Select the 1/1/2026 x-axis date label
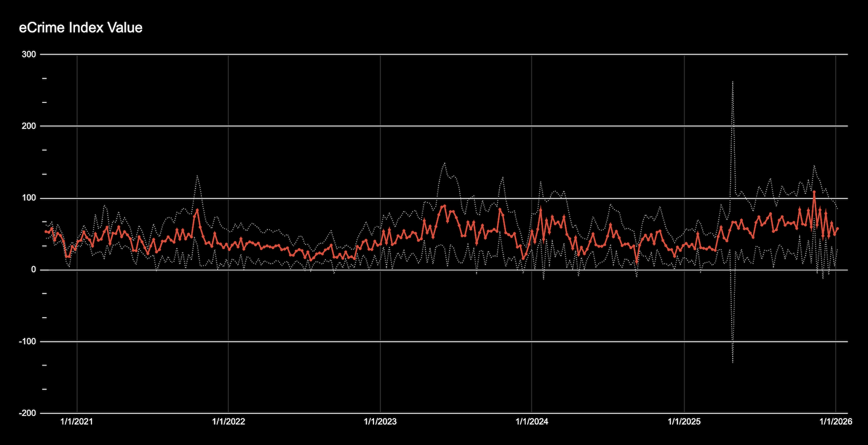The width and height of the screenshot is (868, 445). click(835, 421)
